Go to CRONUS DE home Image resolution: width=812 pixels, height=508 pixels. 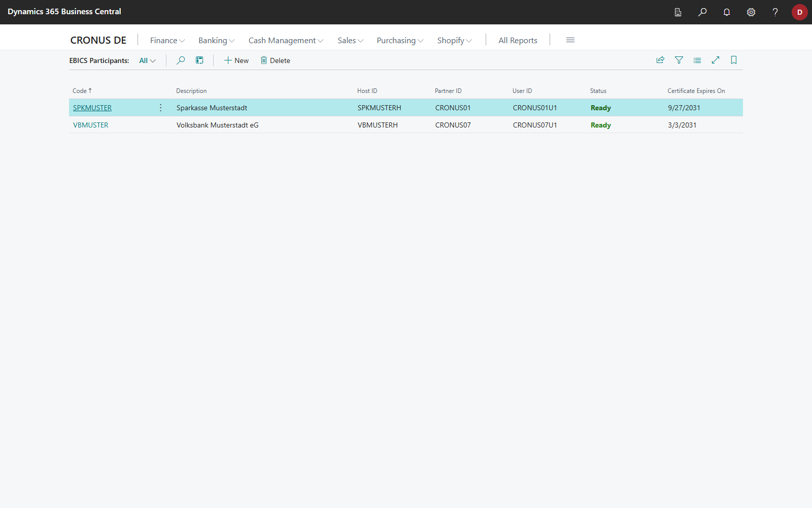coord(98,40)
